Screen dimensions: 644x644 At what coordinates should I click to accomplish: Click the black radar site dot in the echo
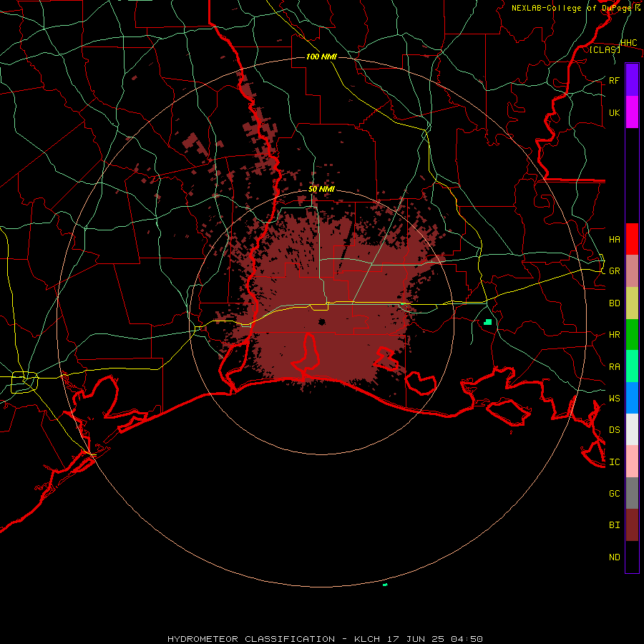tap(322, 321)
